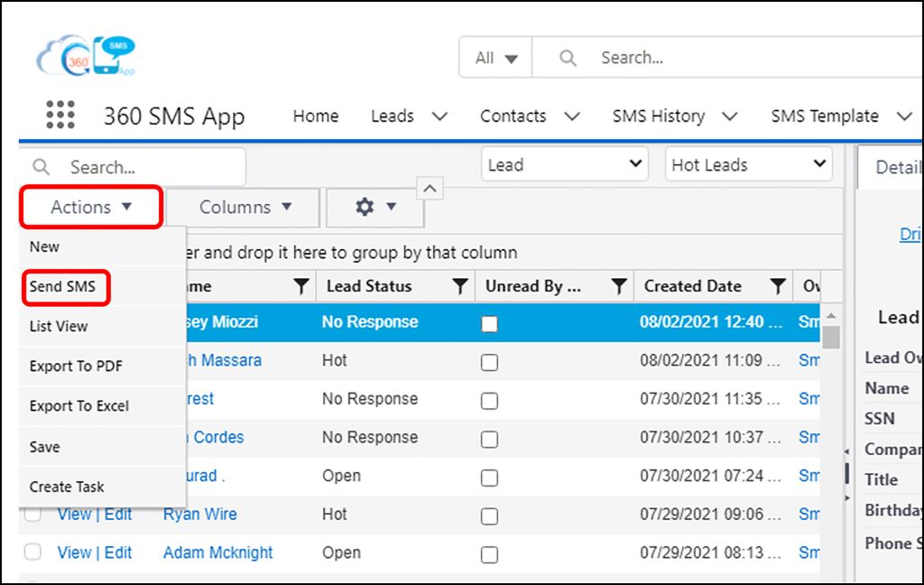This screenshot has width=924, height=585.
Task: Open the Salesforce App Launcher grid
Action: [59, 116]
